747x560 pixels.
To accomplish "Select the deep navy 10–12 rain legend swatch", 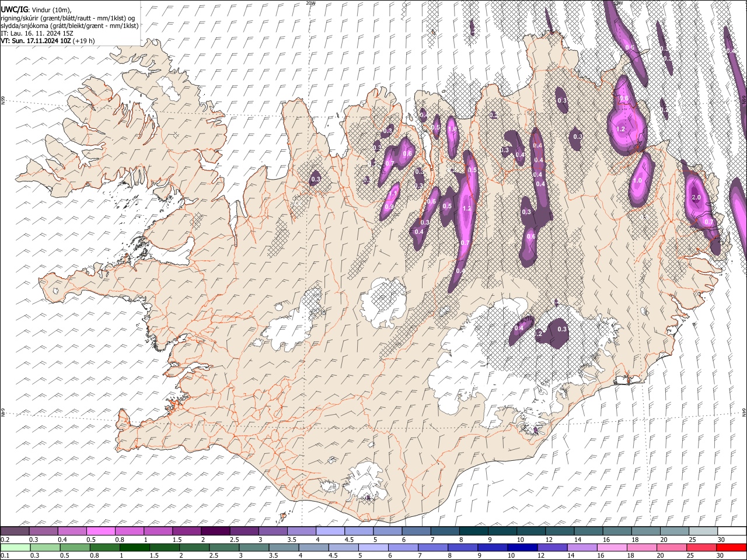I will [522, 547].
